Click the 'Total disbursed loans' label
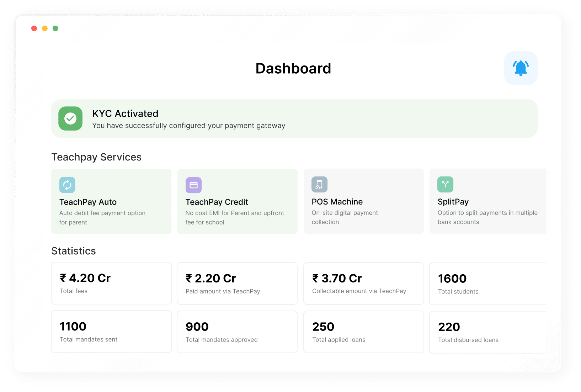 (x=468, y=340)
